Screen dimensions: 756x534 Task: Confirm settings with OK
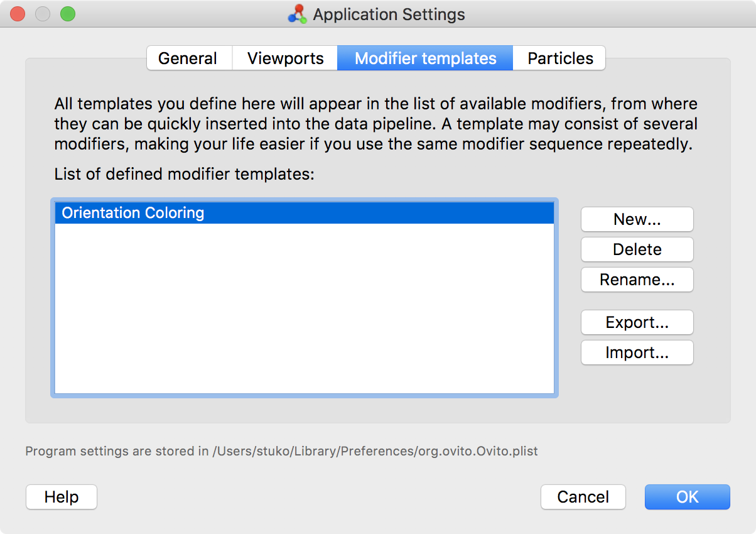coord(687,497)
